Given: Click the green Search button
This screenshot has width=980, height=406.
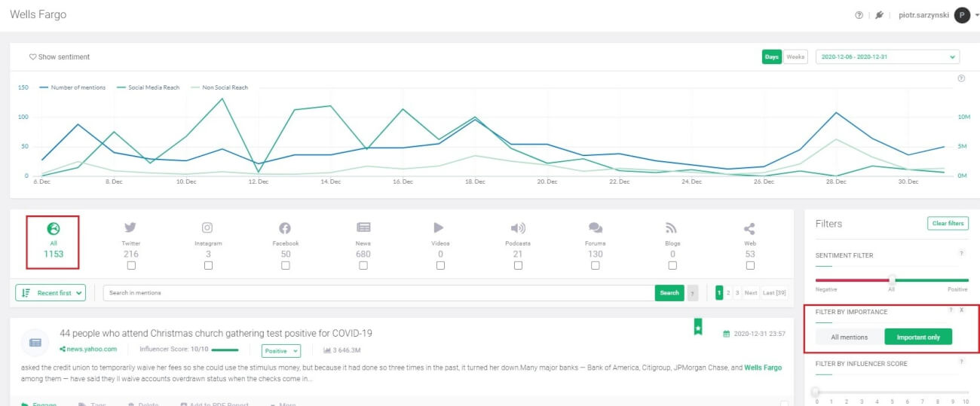Looking at the screenshot, I should (669, 293).
